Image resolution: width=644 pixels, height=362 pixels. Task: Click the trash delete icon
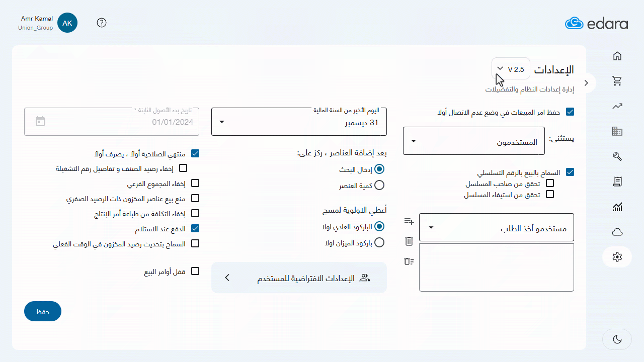[x=409, y=241]
